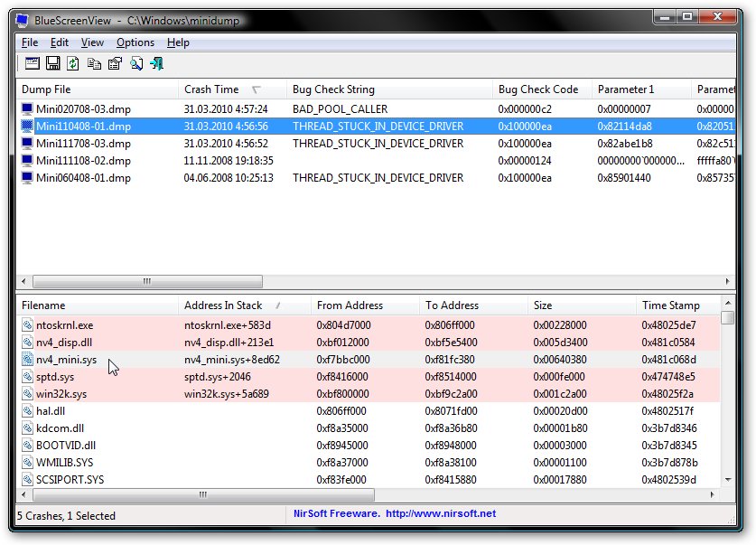Open the View menu
756x545 pixels.
point(92,42)
